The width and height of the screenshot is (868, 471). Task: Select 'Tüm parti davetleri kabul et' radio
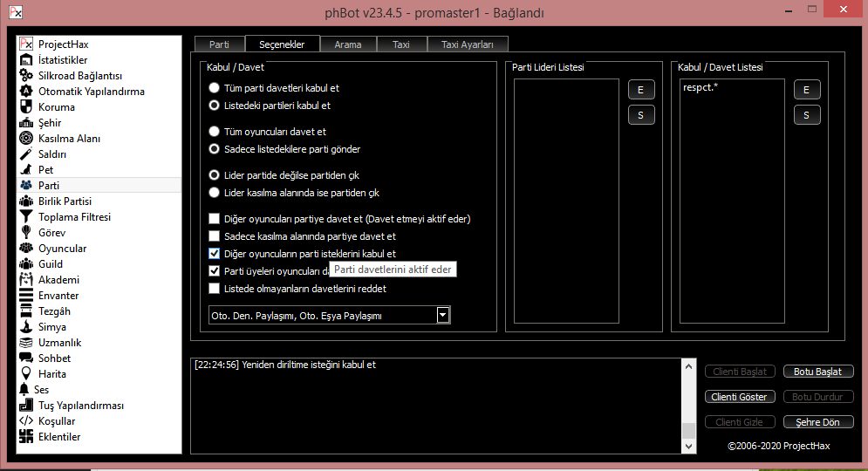[x=215, y=88]
